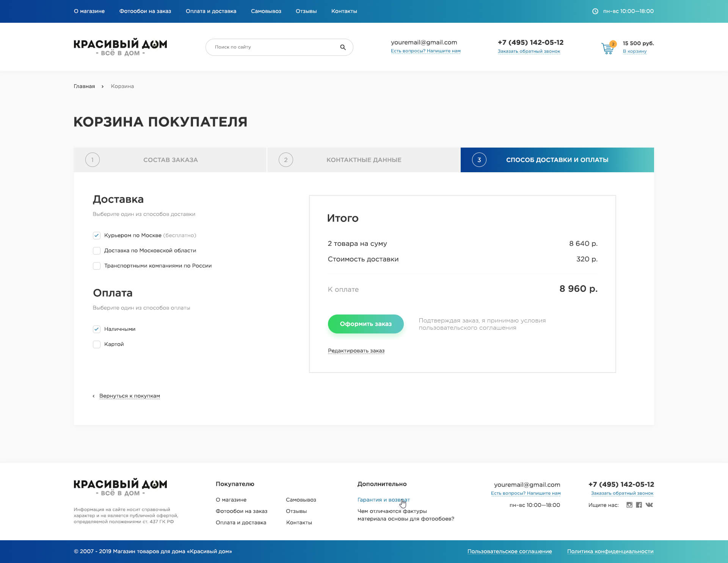Open Пользовательское соглашение link
This screenshot has width=728, height=563.
click(509, 552)
